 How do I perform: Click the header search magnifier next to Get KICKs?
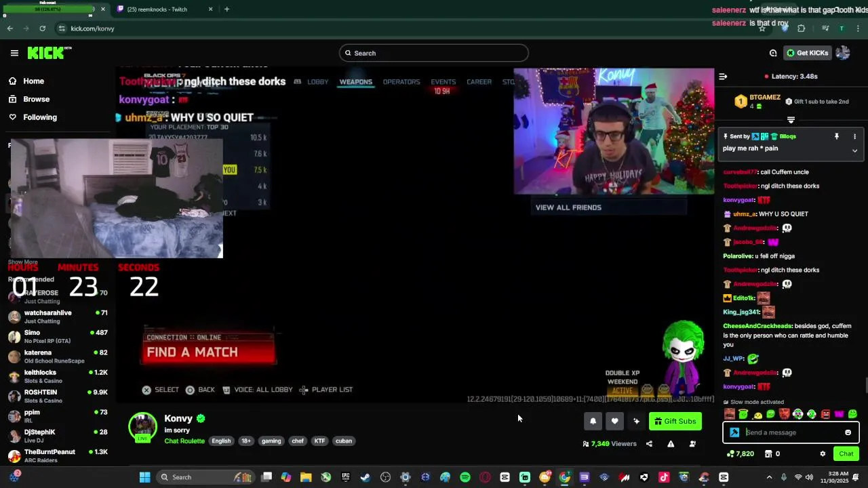coord(773,53)
